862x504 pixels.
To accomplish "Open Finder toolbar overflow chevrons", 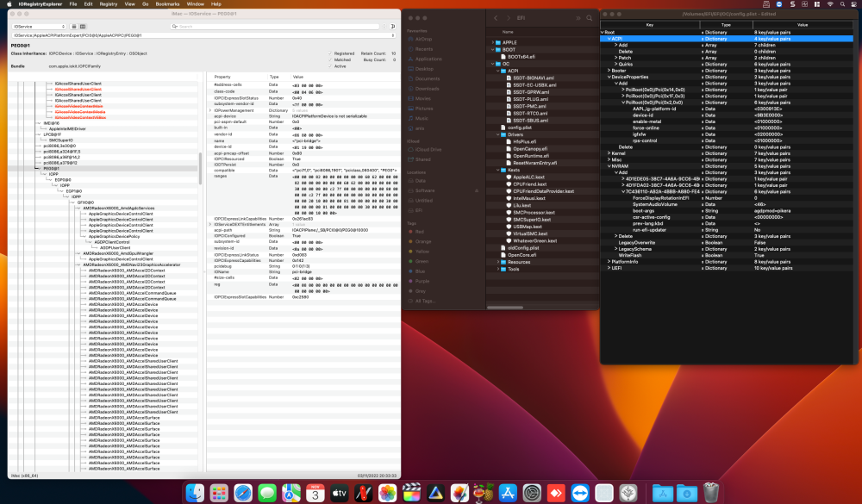I will tap(578, 18).
